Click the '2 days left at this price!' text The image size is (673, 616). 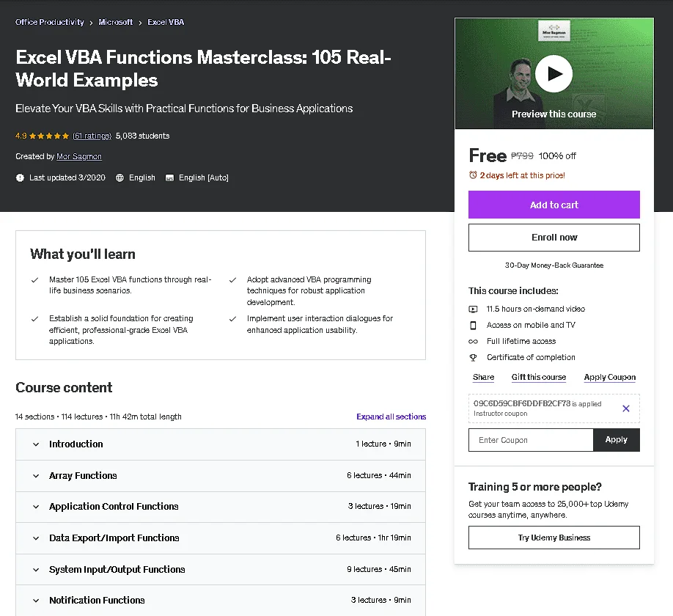(523, 175)
